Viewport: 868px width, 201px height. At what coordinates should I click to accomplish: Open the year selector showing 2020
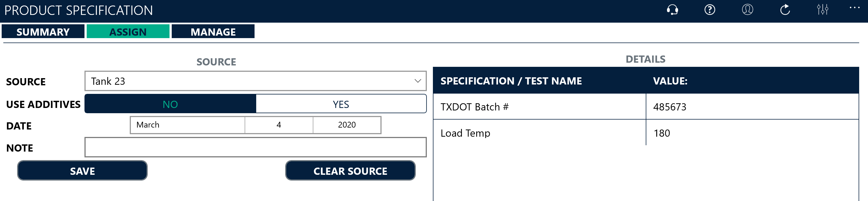click(346, 125)
